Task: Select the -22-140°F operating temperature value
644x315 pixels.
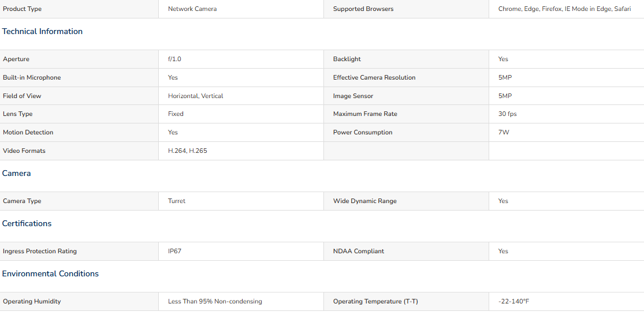Action: (x=513, y=302)
